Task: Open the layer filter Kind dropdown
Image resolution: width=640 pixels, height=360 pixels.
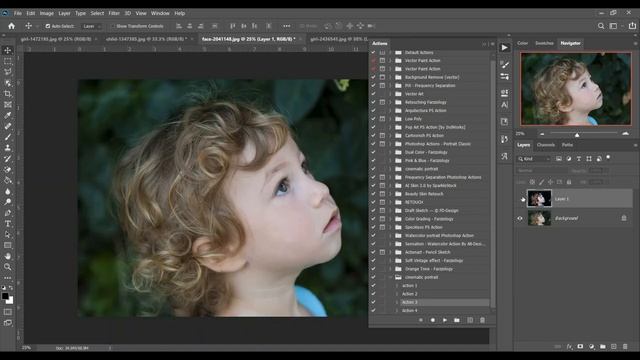Action: point(534,159)
